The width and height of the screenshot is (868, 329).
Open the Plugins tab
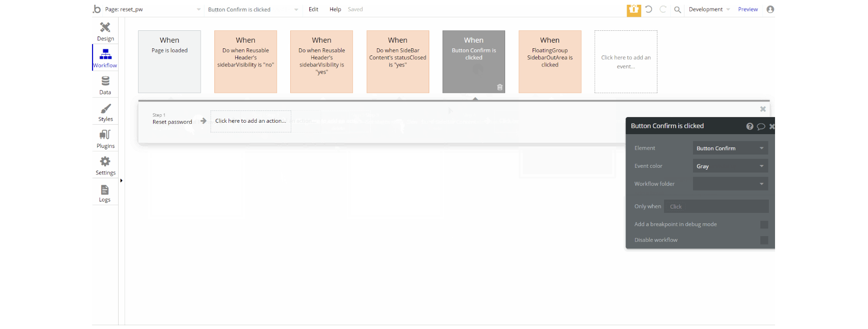click(105, 139)
